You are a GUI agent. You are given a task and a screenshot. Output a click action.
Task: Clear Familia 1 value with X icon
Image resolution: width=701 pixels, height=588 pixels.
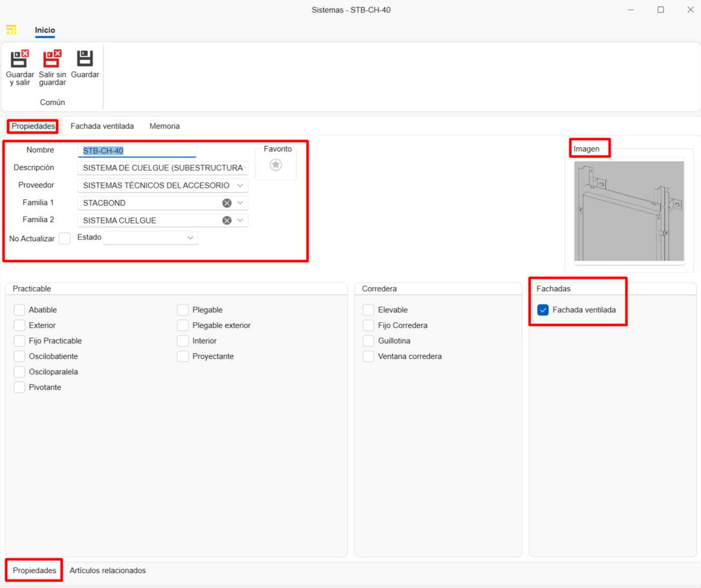[227, 203]
